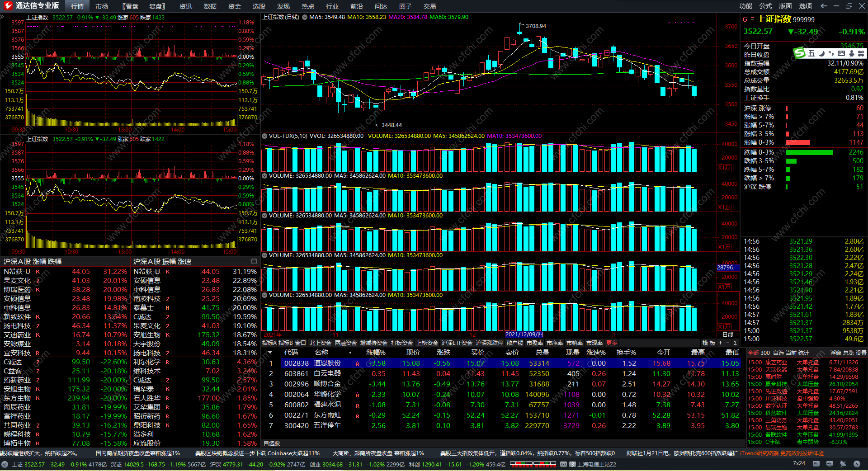Click the minus button beside 模板
This screenshot has width=868, height=471.
[x=727, y=343]
